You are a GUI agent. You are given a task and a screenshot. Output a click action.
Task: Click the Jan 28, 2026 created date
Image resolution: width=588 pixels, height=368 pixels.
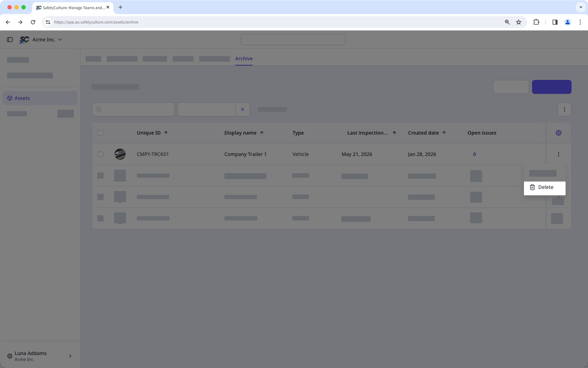422,154
